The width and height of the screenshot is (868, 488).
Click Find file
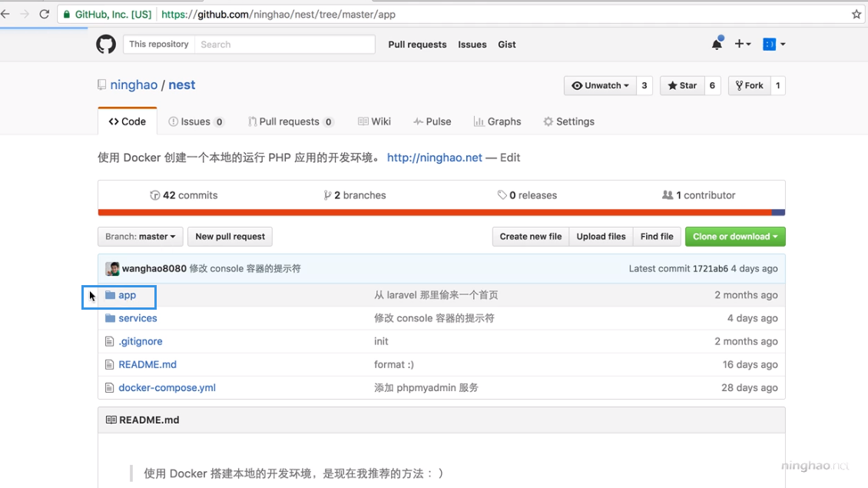(657, 237)
